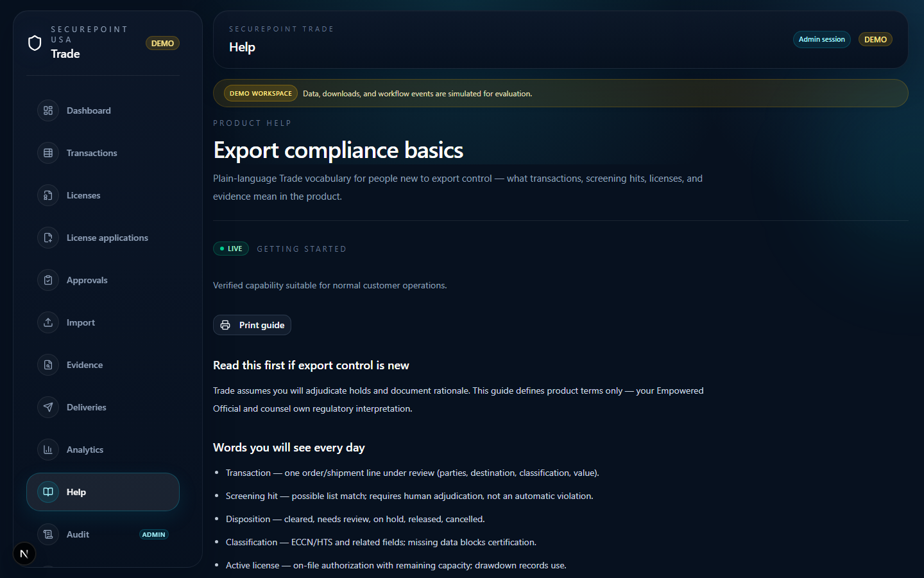924x578 pixels.
Task: Click the Approvals clipboard icon
Action: pos(48,280)
